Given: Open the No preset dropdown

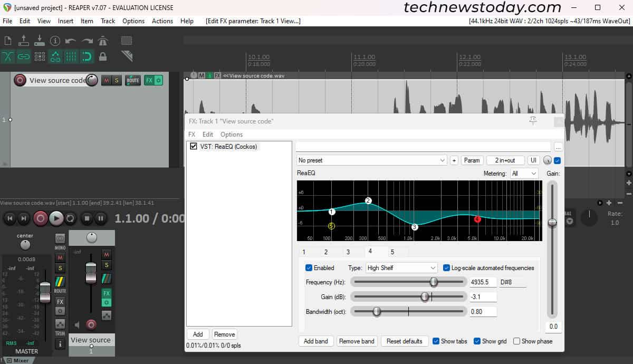Looking at the screenshot, I should pos(371,160).
